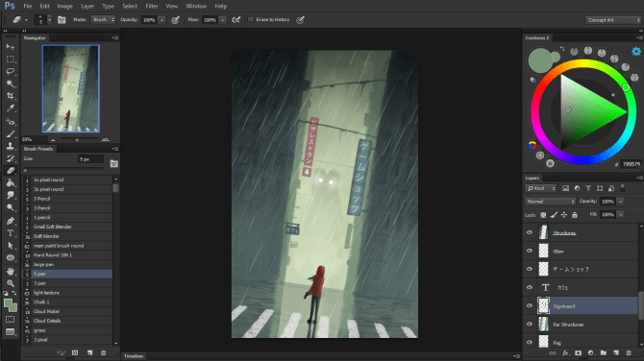Open the Layer menu
The width and height of the screenshot is (644, 361).
pos(87,6)
